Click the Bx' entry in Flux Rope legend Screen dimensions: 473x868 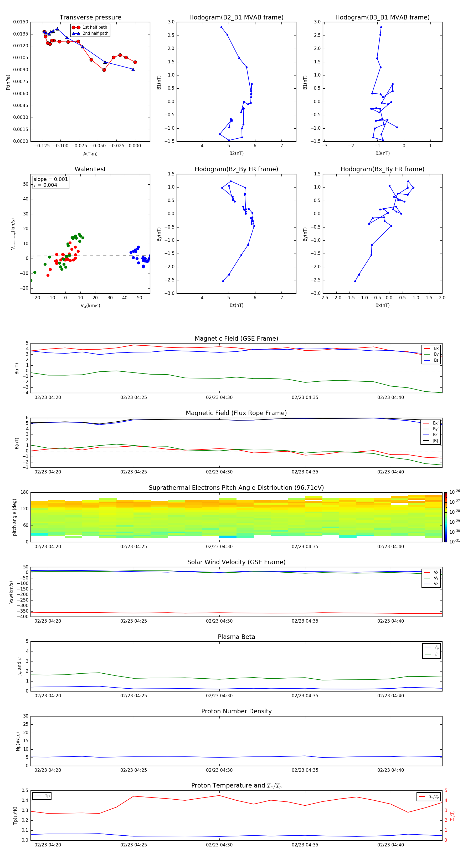(431, 423)
